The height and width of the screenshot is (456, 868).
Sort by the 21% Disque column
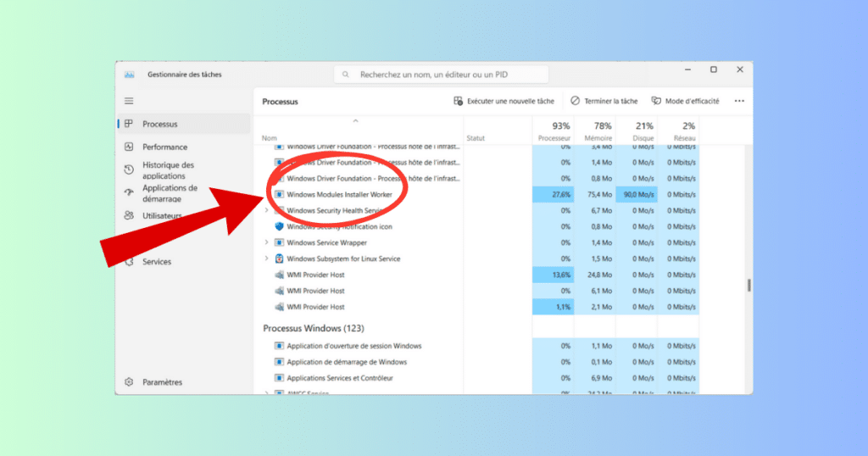637,131
